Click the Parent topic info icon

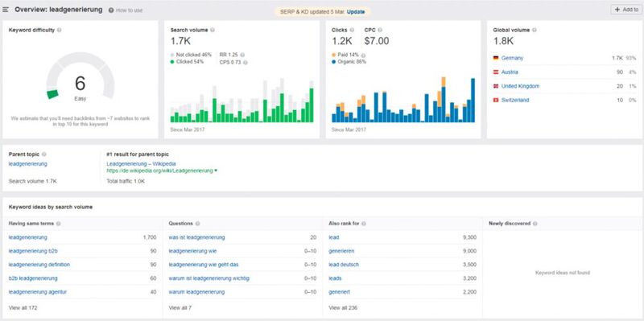point(44,154)
